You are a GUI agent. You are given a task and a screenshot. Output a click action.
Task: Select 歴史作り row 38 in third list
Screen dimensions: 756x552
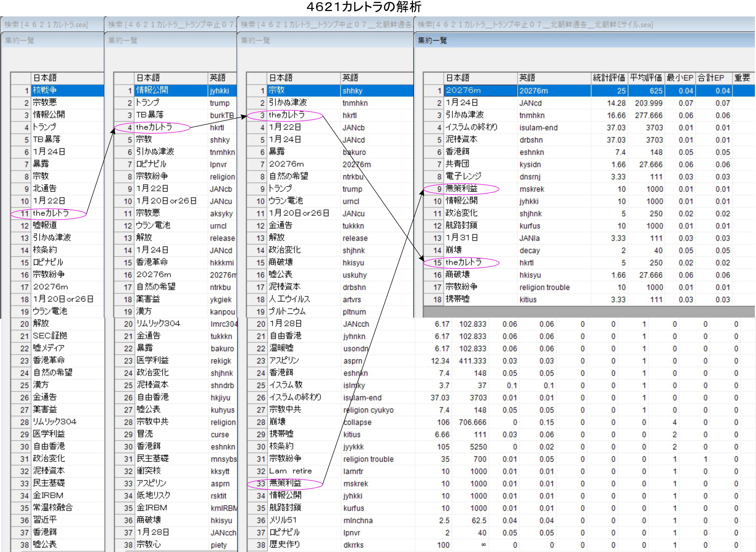tap(285, 544)
